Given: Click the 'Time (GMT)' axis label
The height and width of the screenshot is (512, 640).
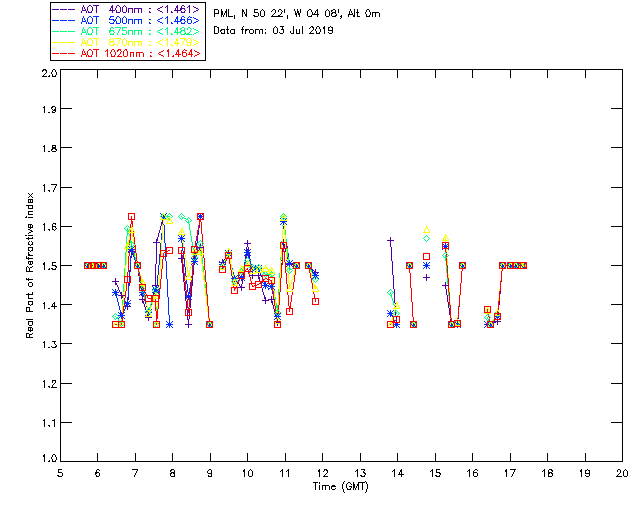Looking at the screenshot, I should pos(341,487).
